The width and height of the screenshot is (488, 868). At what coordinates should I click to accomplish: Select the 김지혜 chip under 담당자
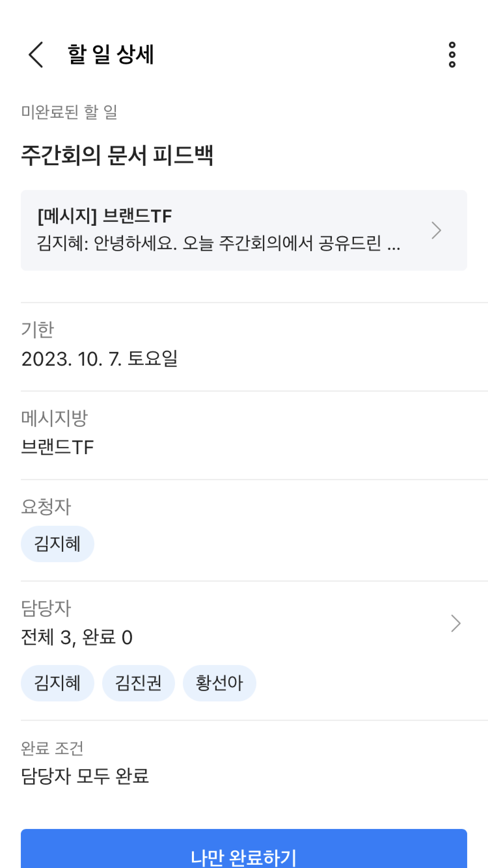point(57,683)
